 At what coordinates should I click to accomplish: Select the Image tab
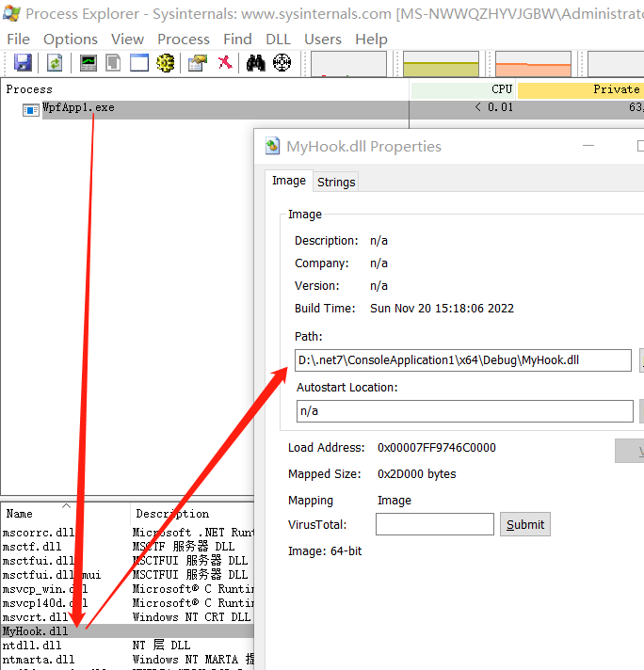pos(289,181)
